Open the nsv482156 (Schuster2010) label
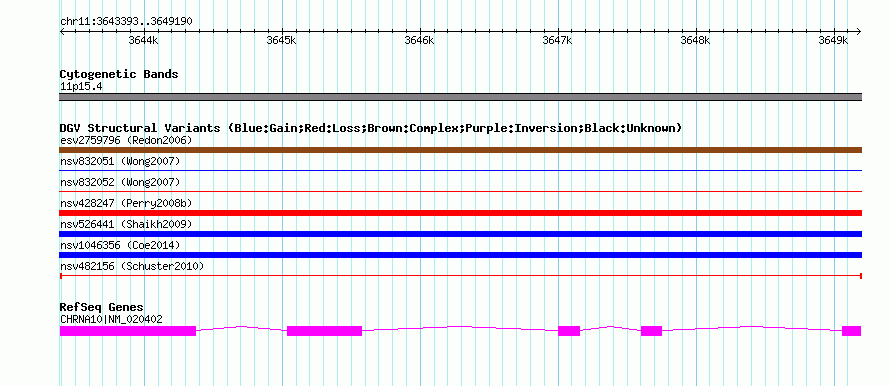The image size is (890, 386). (132, 267)
